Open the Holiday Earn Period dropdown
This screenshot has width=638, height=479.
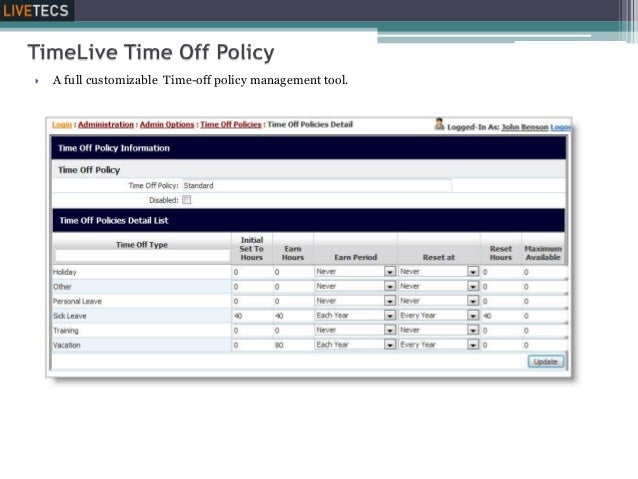tap(390, 271)
